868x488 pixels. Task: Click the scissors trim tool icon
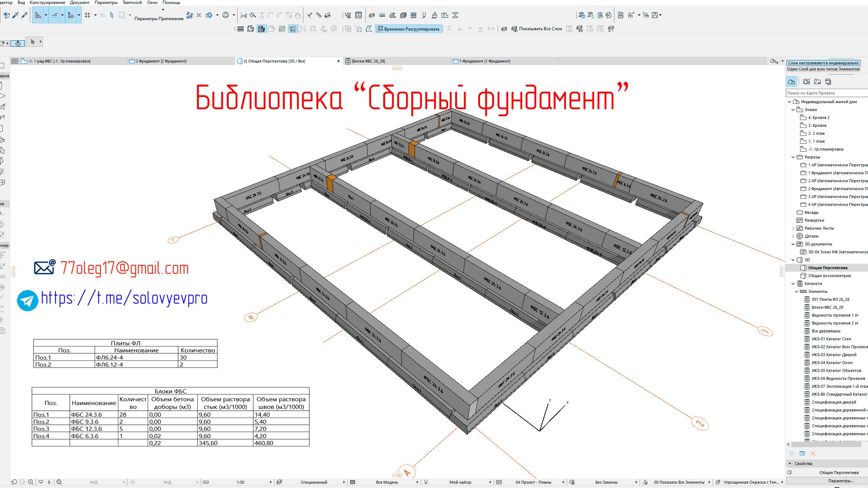tap(244, 15)
